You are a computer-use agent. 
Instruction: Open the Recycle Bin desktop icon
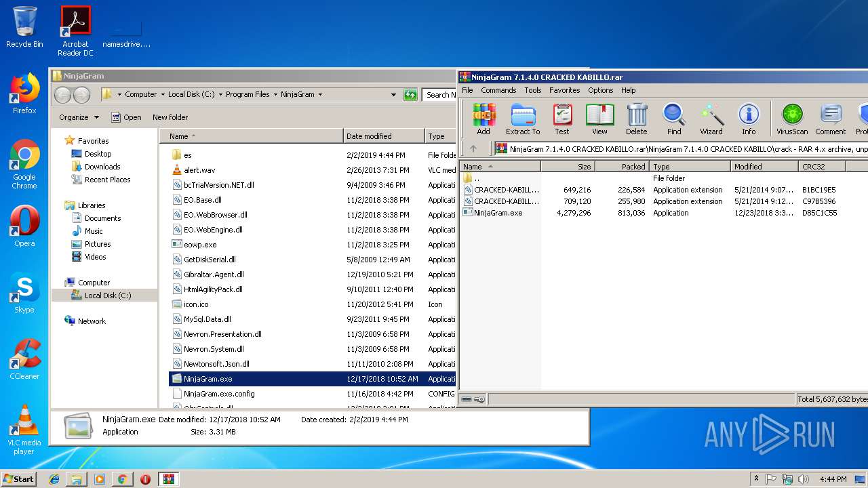[x=24, y=27]
